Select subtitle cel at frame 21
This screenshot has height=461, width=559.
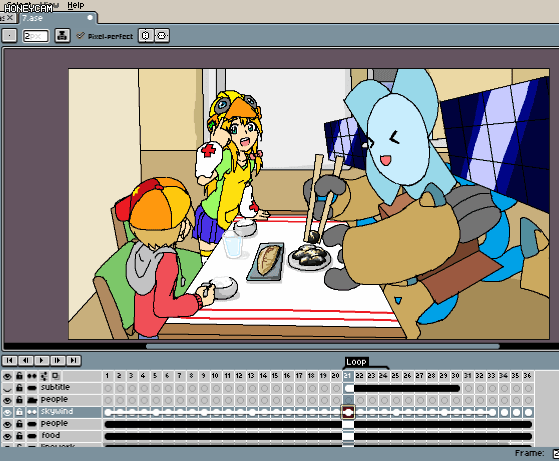[348, 388]
